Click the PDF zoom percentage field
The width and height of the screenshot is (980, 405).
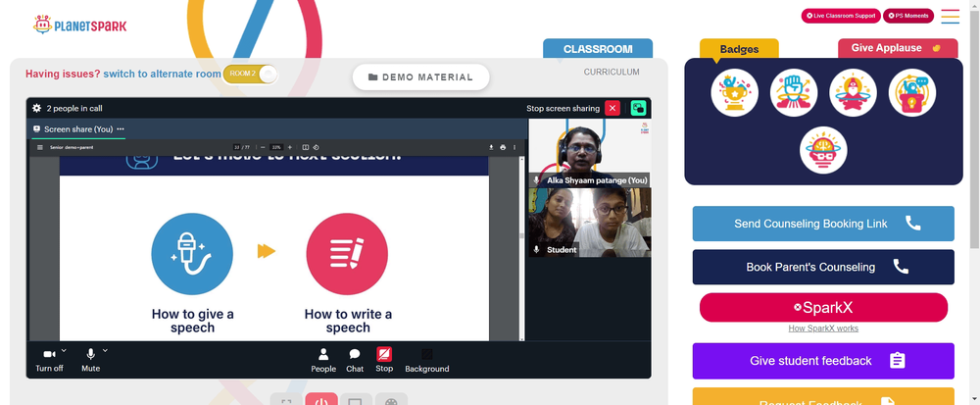point(275,147)
